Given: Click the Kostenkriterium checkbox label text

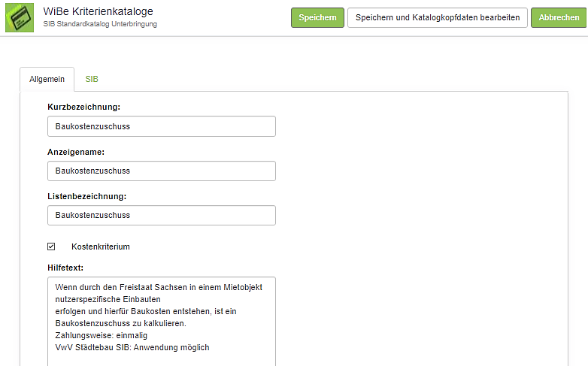Looking at the screenshot, I should point(101,247).
